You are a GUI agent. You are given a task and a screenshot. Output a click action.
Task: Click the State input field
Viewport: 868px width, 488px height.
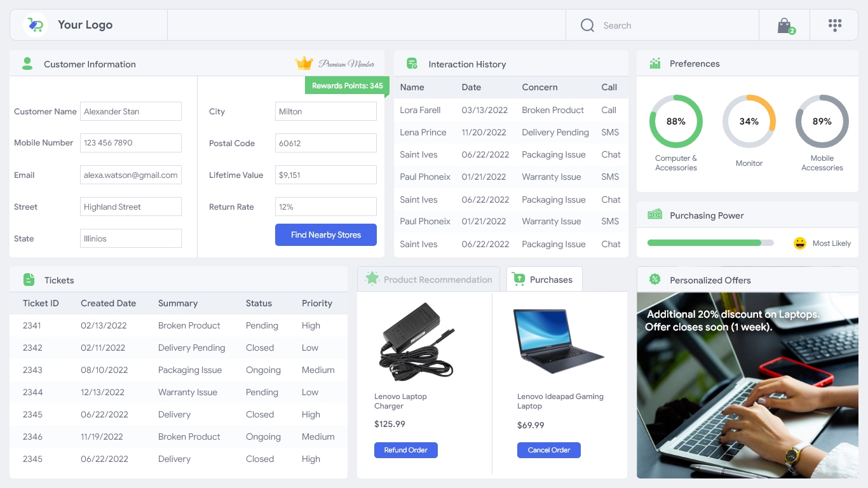click(131, 238)
